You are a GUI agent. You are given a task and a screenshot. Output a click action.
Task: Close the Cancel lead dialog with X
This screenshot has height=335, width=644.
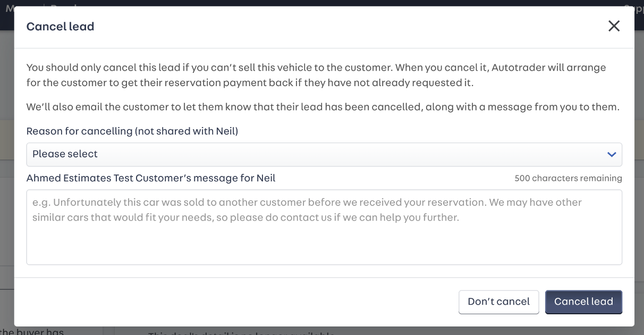click(x=614, y=26)
